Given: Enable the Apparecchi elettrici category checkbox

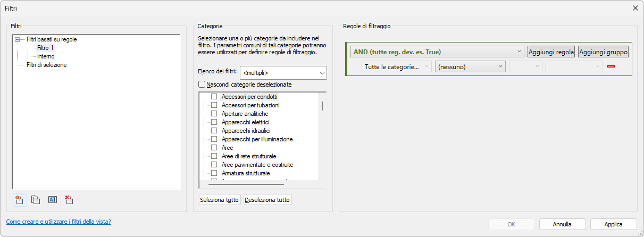Looking at the screenshot, I should tap(214, 122).
